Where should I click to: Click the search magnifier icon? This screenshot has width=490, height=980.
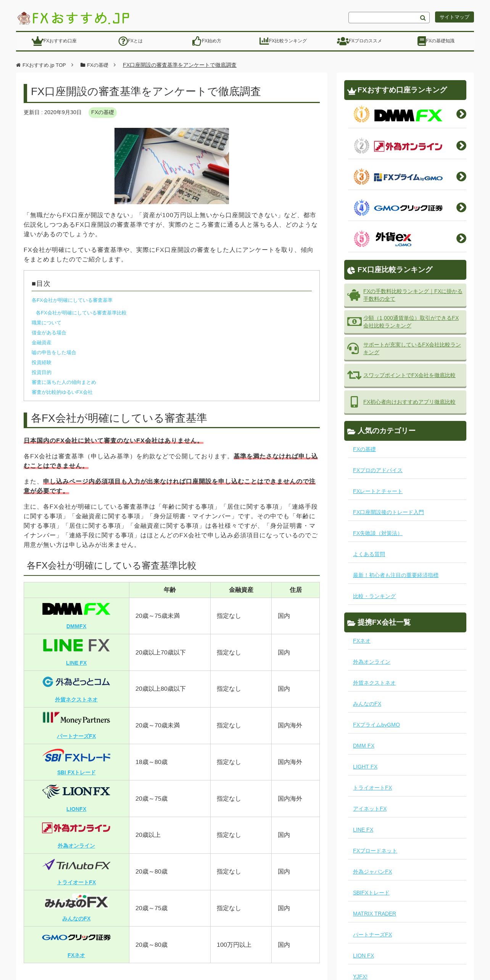tap(422, 18)
